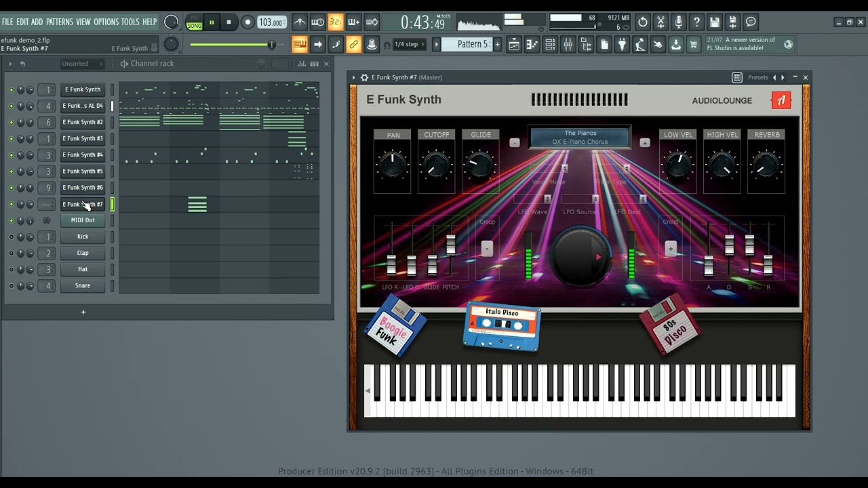Open the Piano roll view icon
This screenshot has width=868, height=488.
coord(532,45)
